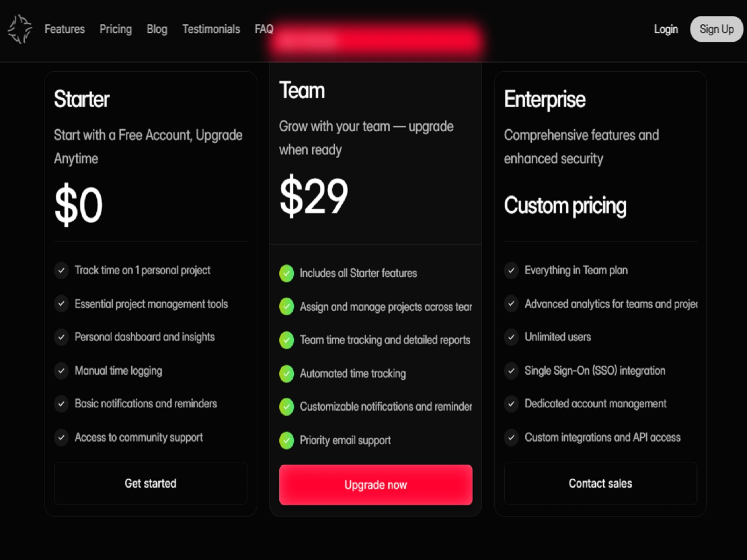Image resolution: width=747 pixels, height=560 pixels.
Task: Click checkmark next to Dedicated account management
Action: tap(511, 404)
